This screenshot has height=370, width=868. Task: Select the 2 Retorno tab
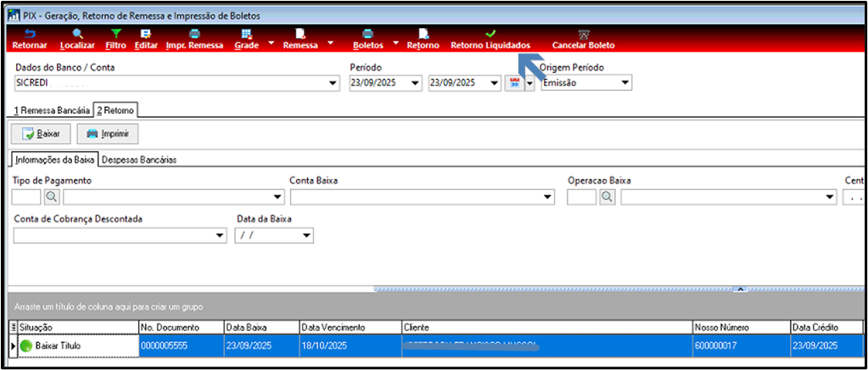pos(115,111)
